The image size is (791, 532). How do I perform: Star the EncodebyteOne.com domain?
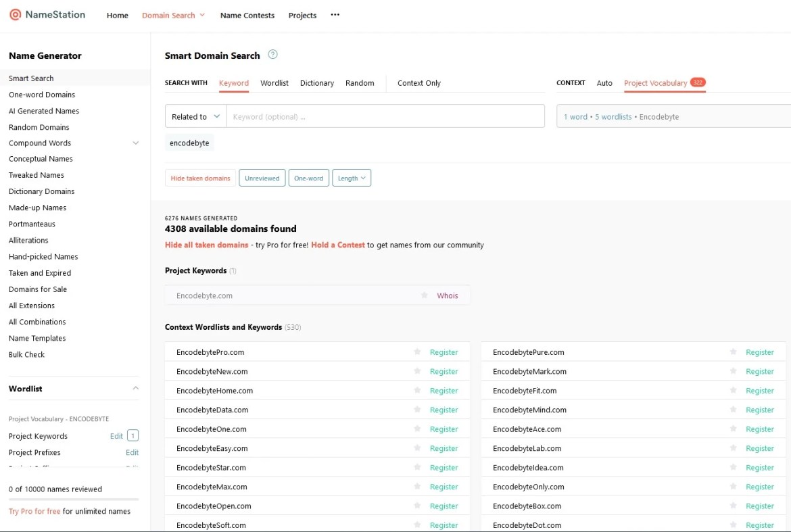click(417, 428)
